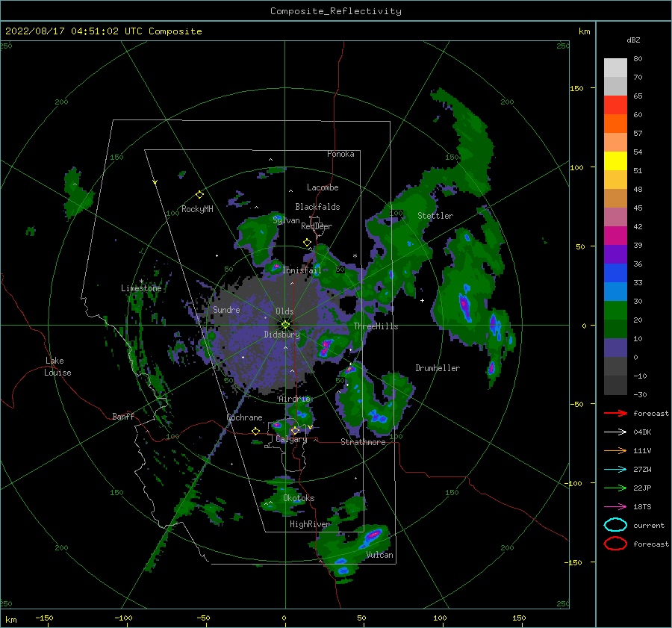
Task: Click the Calgary city label
Action: (x=291, y=439)
